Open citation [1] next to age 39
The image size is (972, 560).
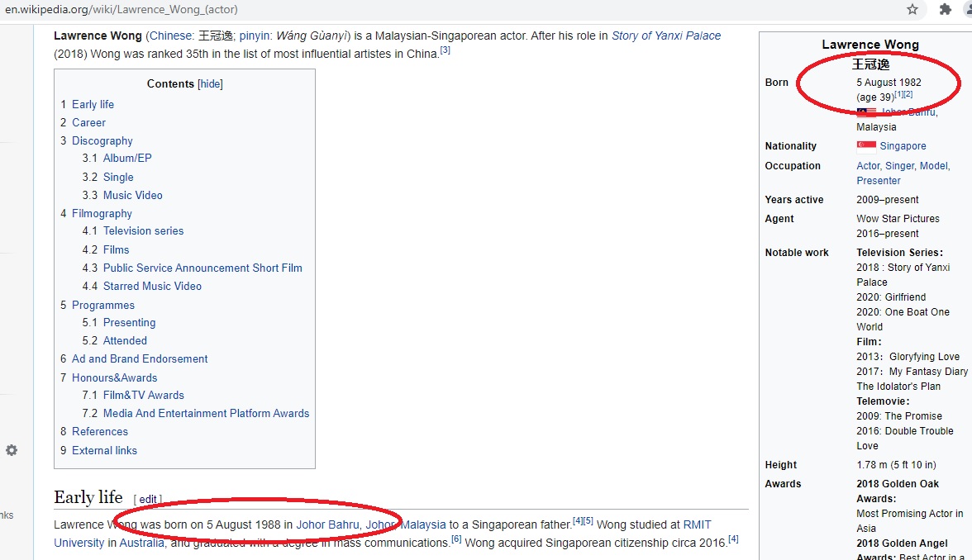[x=899, y=94]
